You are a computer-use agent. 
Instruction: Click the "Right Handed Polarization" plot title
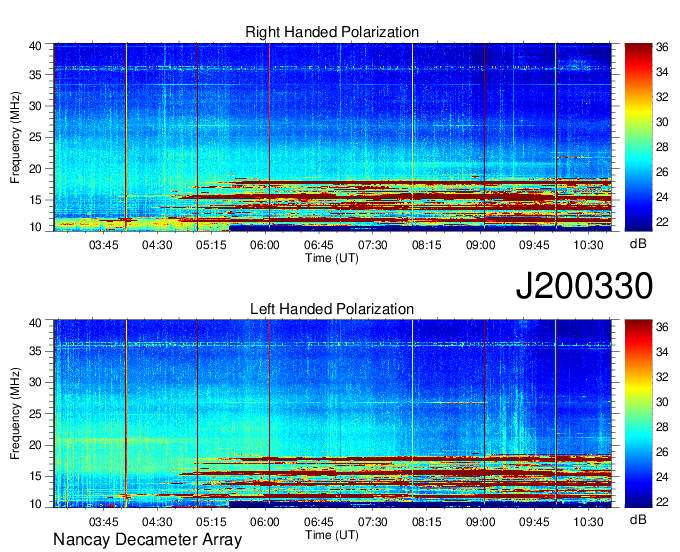click(x=332, y=32)
